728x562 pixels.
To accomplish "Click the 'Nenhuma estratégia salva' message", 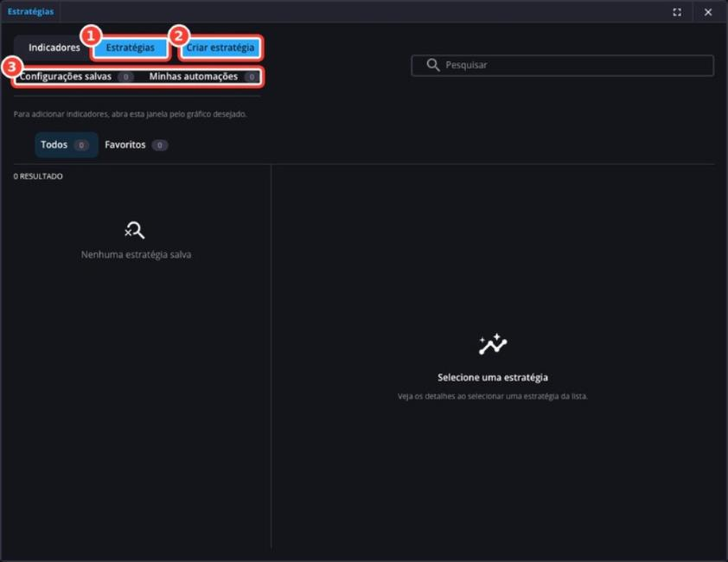I will click(x=136, y=254).
